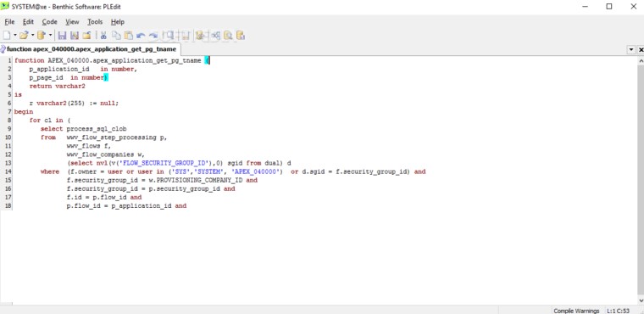Expand the database open dropdown arrow
Screen dimensions: 644x314
51,36
